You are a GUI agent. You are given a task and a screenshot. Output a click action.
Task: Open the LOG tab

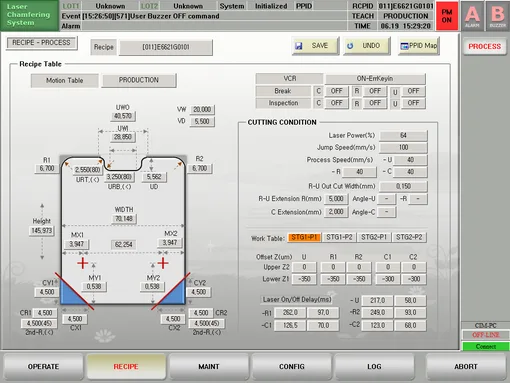(374, 367)
